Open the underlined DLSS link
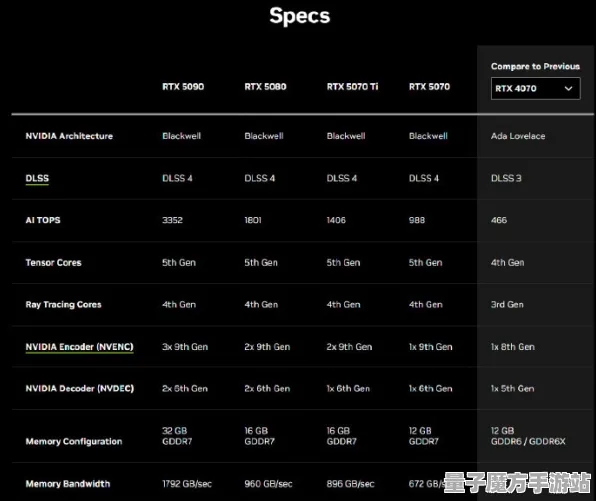The width and height of the screenshot is (596, 501). pos(37,178)
